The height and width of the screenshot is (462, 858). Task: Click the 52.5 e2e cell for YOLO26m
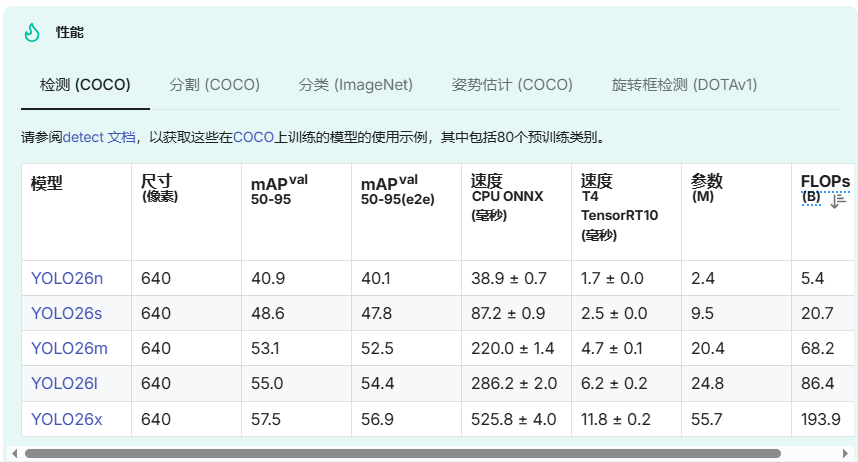407,348
